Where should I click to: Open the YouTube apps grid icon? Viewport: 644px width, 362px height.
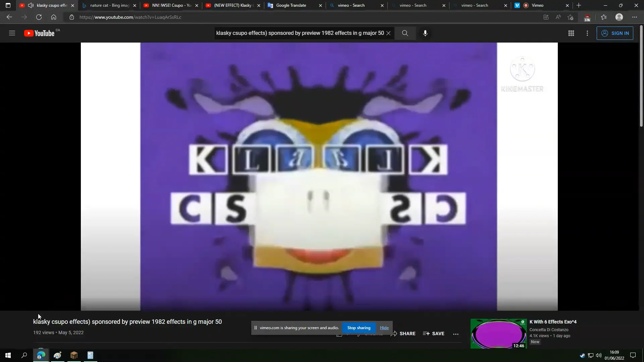tap(571, 33)
